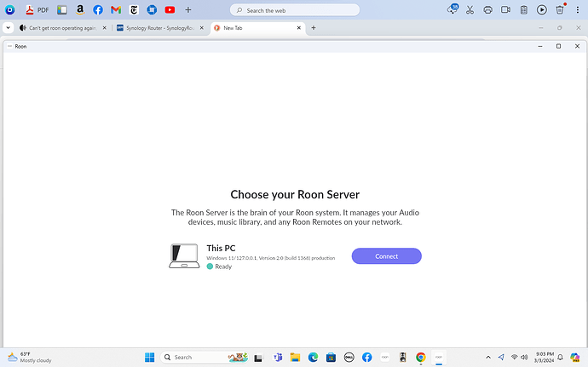This screenshot has width=588, height=367.
Task: Click the location arrow tray icon
Action: point(501,358)
